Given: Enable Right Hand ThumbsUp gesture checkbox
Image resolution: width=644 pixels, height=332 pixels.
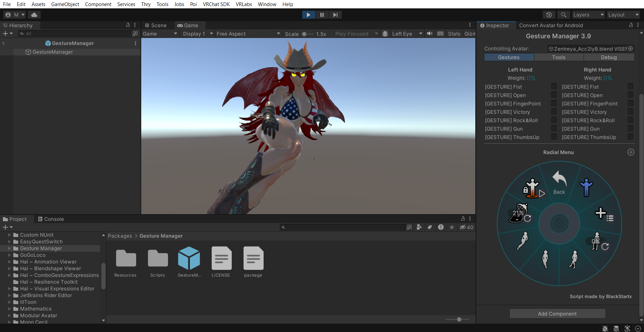Looking at the screenshot, I should click(x=630, y=137).
